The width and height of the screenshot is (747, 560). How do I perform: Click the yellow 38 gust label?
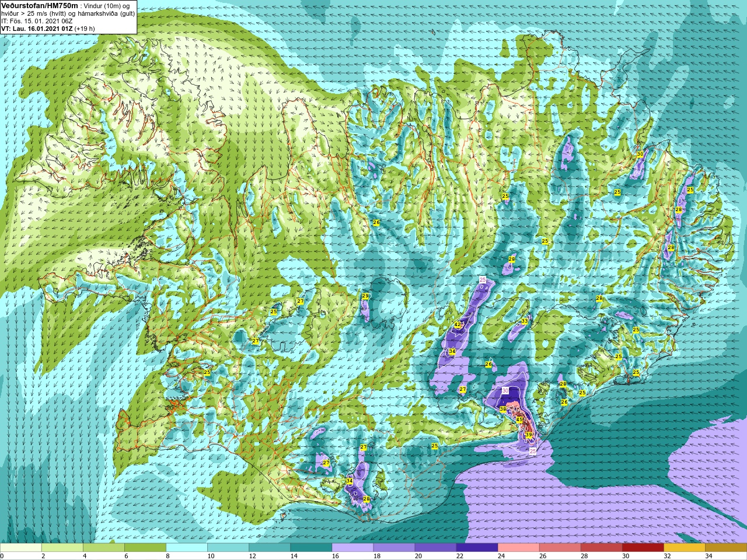[503, 409]
